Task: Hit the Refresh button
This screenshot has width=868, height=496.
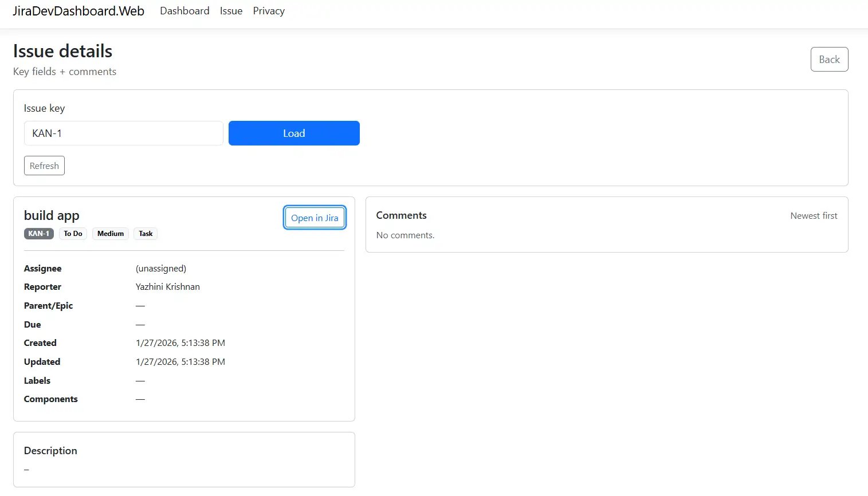Action: (x=44, y=166)
